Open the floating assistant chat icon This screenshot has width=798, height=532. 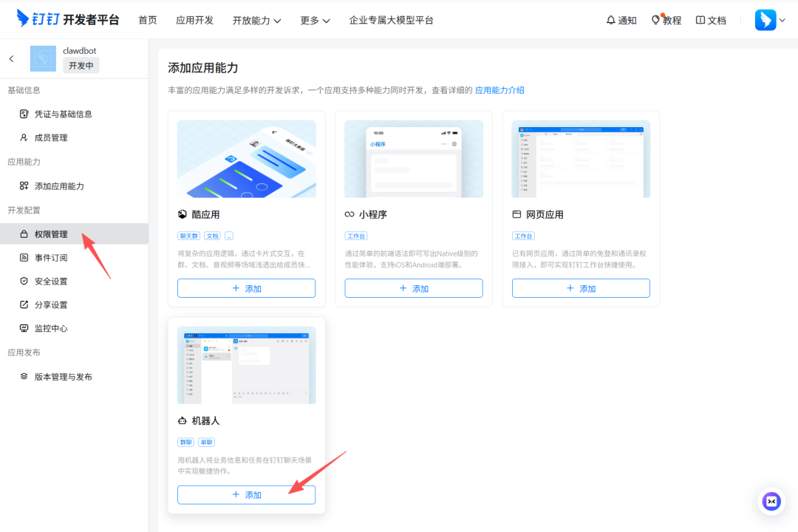(771, 502)
